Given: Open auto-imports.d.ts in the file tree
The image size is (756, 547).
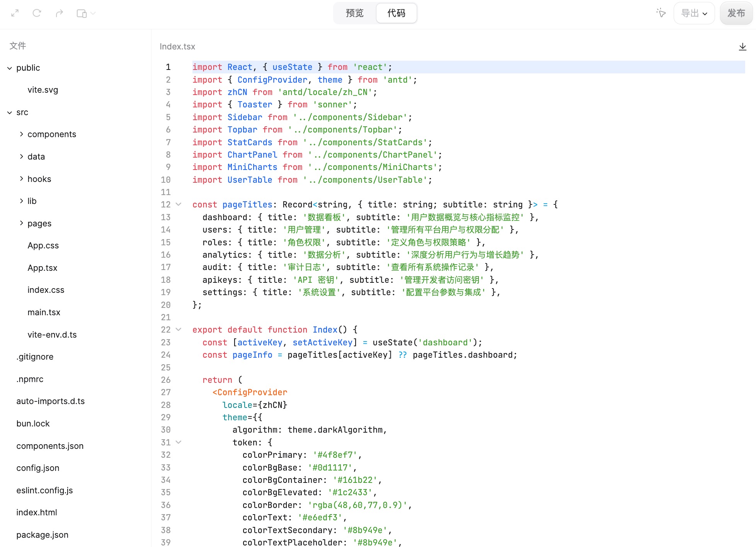Looking at the screenshot, I should pyautogui.click(x=51, y=401).
